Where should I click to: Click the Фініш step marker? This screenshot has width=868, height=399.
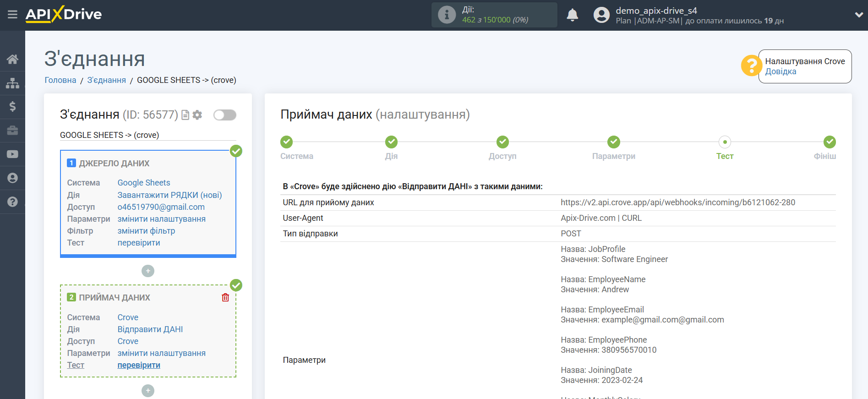pos(830,142)
